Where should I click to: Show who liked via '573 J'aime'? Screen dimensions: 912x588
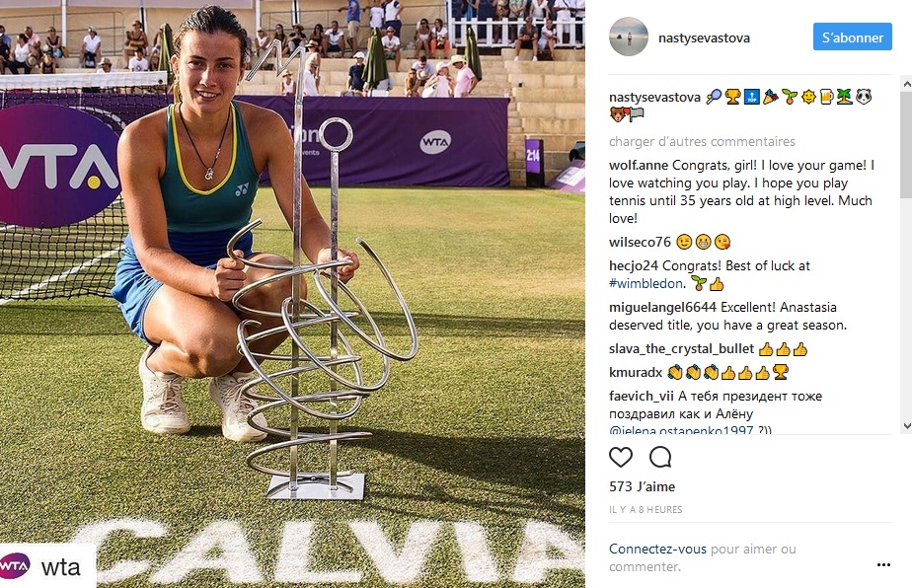tap(643, 486)
